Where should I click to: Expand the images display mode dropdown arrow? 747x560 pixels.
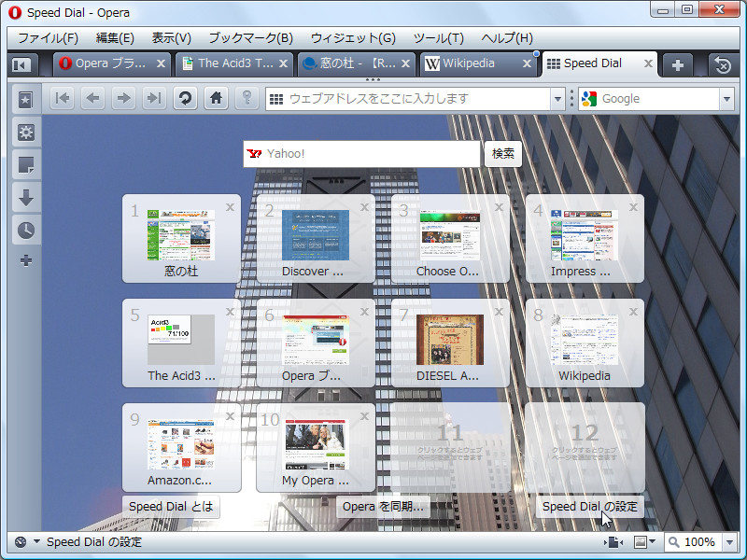652,542
